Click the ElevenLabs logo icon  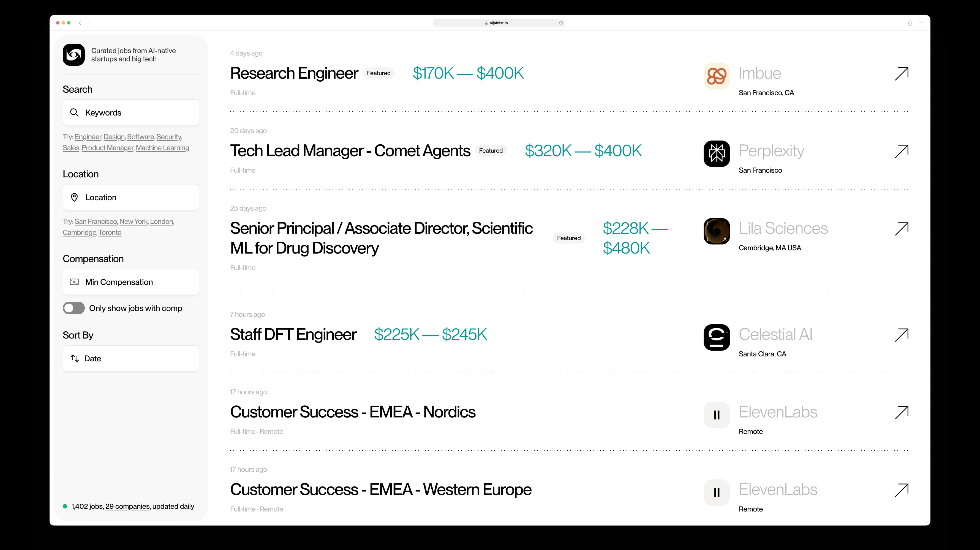716,415
